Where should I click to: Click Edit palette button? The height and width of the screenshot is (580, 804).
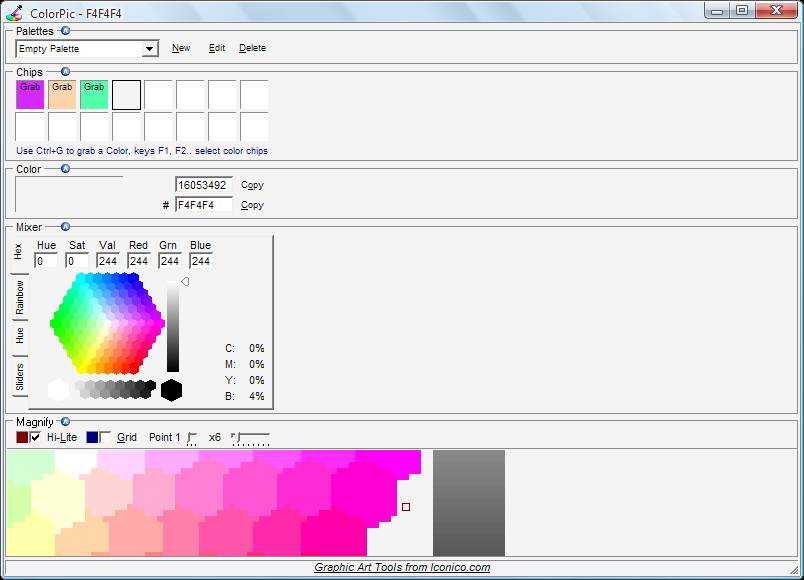click(x=217, y=48)
